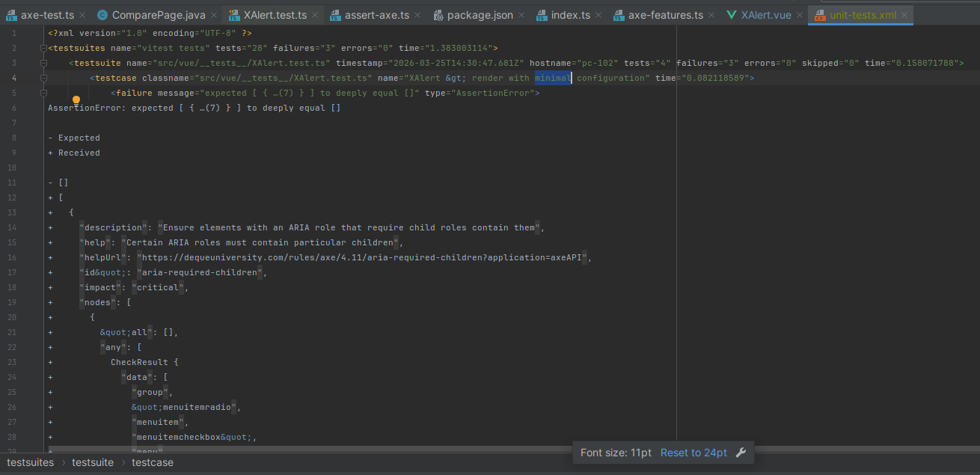
Task: Fold the testcase element on line 4
Action: coord(43,79)
